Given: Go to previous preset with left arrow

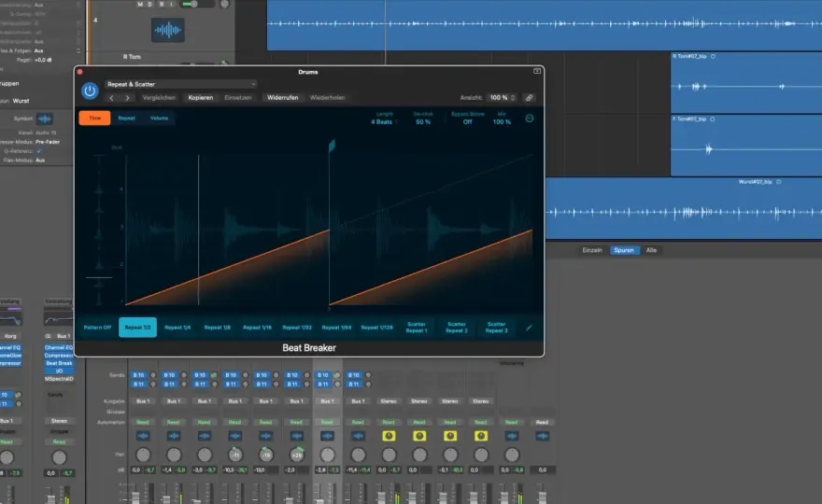Looking at the screenshot, I should point(111,98).
